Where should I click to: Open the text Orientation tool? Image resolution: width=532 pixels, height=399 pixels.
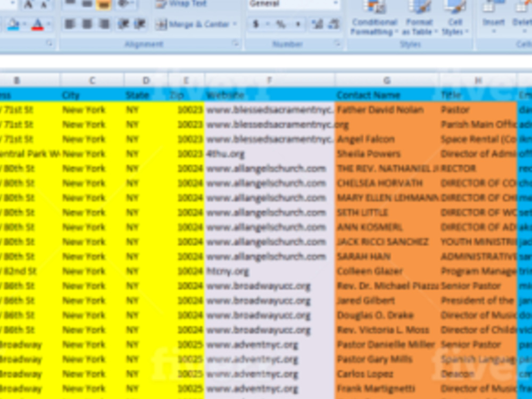click(123, 4)
